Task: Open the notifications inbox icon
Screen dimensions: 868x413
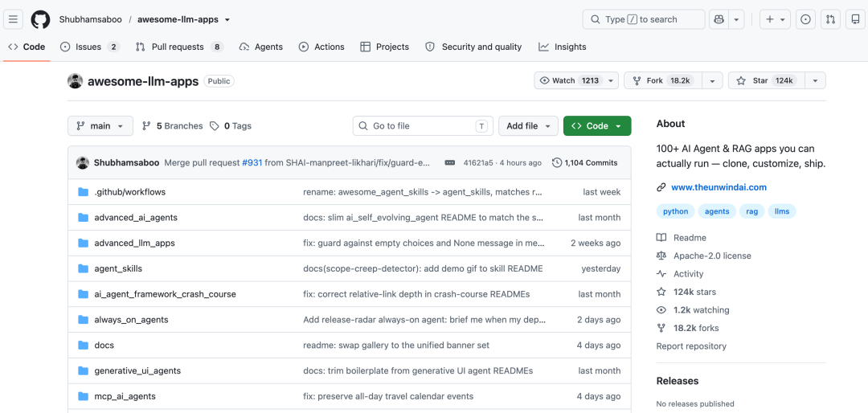Action: click(856, 19)
